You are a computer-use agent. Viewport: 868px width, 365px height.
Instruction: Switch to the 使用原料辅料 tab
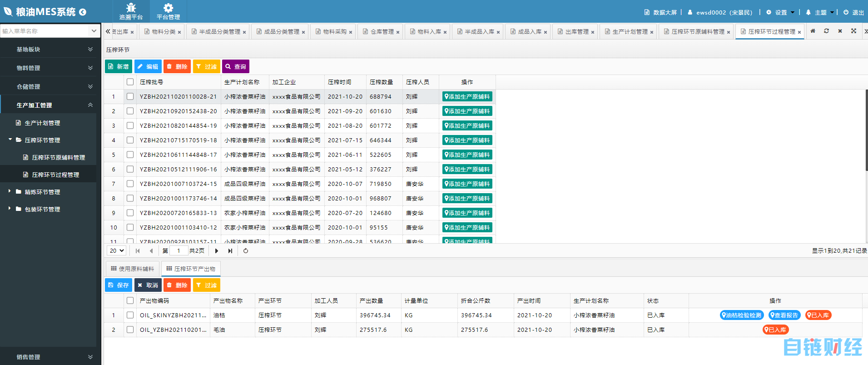(133, 269)
